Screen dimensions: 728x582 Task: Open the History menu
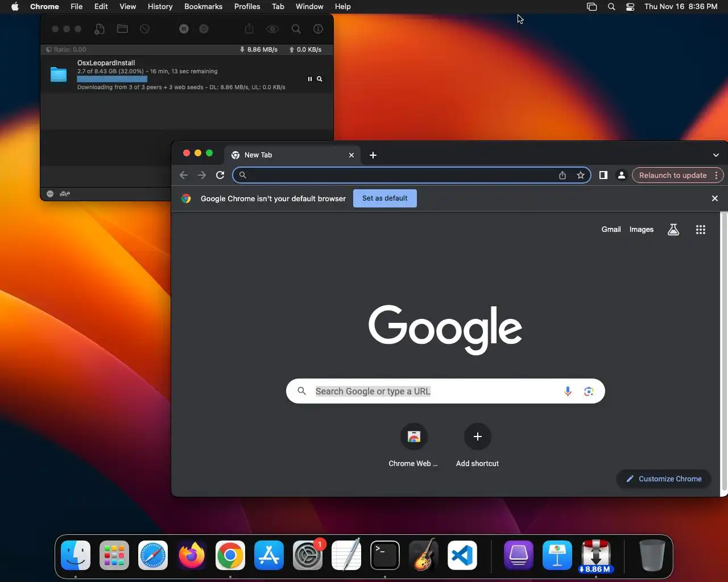click(160, 6)
